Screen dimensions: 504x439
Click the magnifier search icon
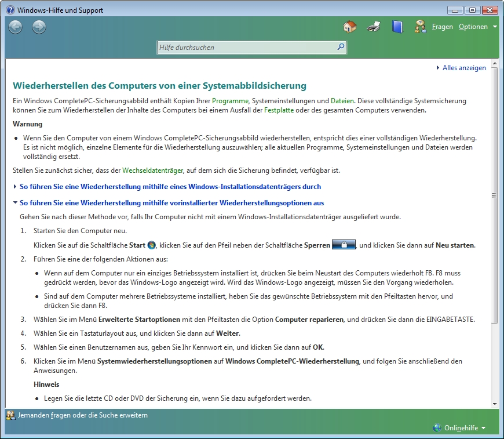coord(341,47)
